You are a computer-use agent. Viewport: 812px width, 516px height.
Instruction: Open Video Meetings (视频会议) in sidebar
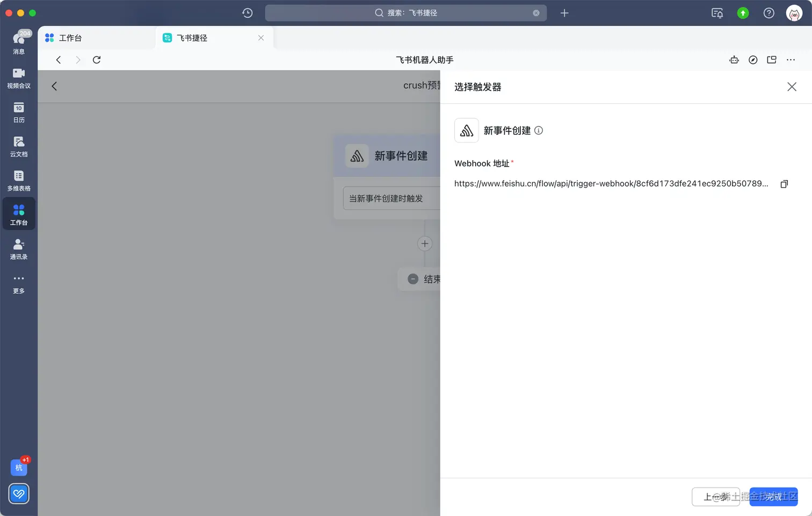19,78
